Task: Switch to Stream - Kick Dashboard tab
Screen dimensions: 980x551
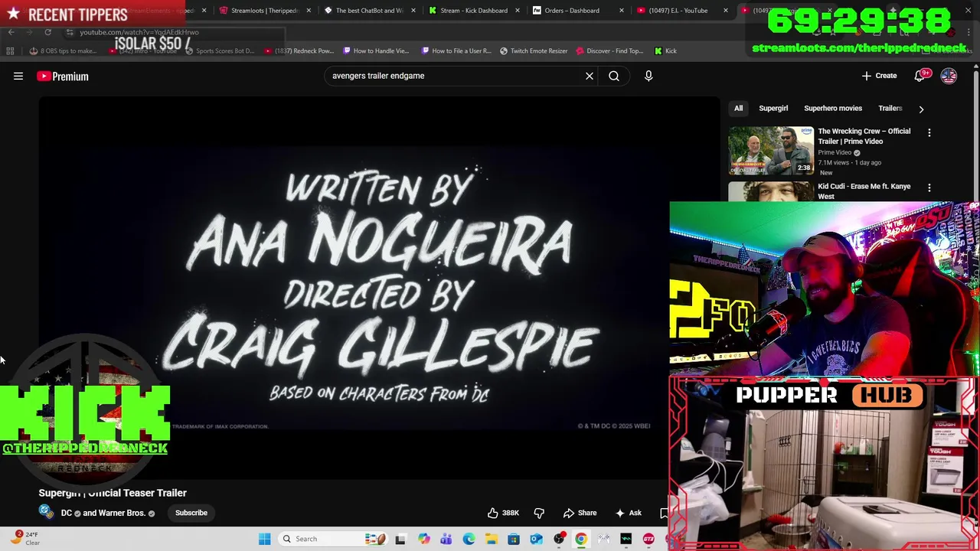Action: tap(473, 11)
